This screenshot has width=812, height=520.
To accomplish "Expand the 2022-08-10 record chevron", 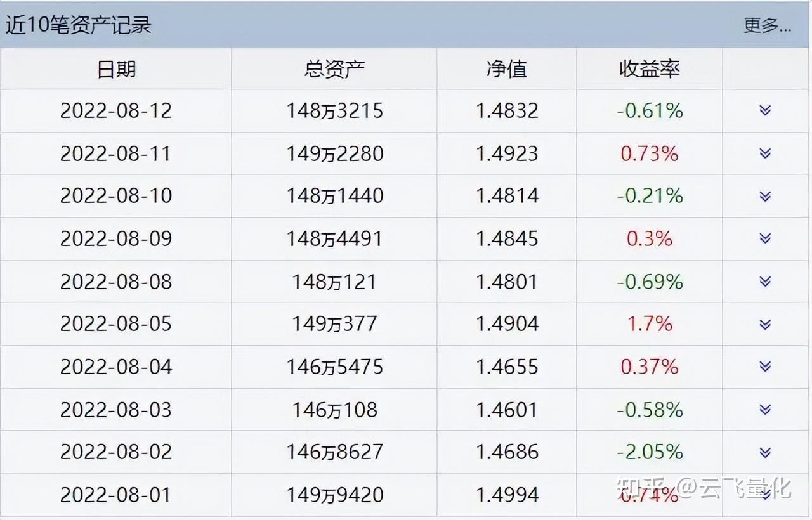I will (x=765, y=196).
